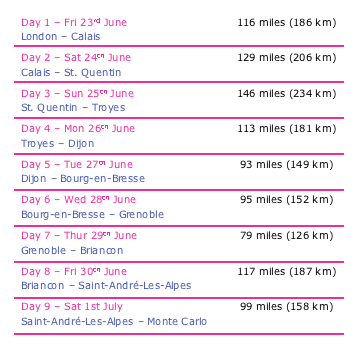363x363 pixels.
Task: Click the Day 7 – Thur 29th June heading
Action: 79,235
